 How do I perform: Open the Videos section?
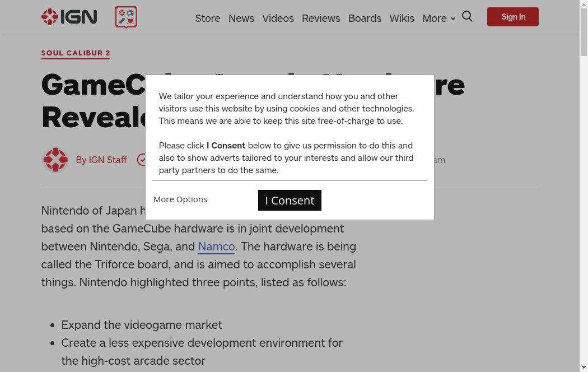click(278, 18)
